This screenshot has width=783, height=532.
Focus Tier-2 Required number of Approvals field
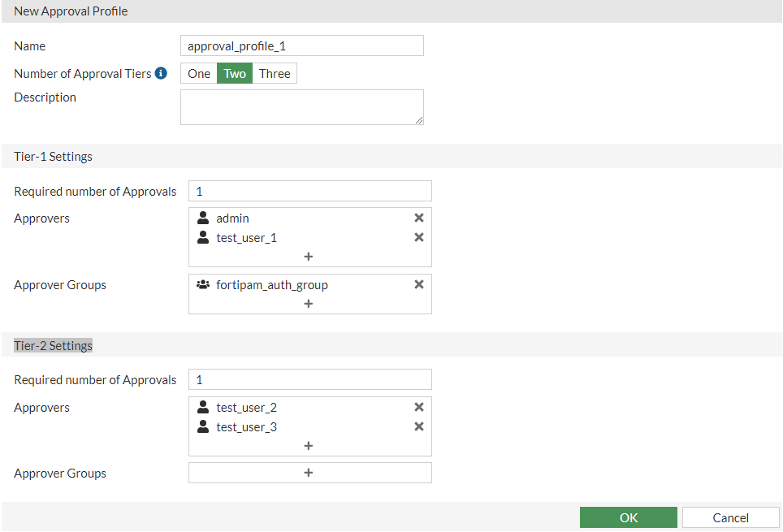tap(309, 379)
